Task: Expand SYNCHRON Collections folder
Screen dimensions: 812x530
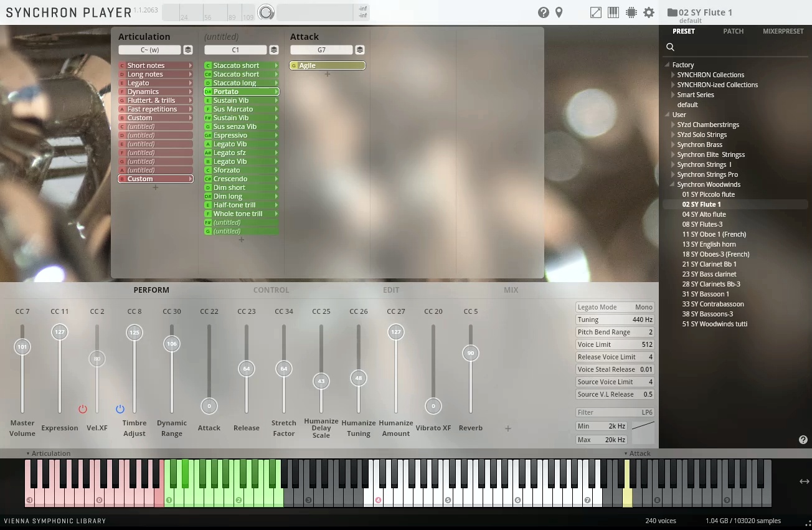Action: click(673, 75)
